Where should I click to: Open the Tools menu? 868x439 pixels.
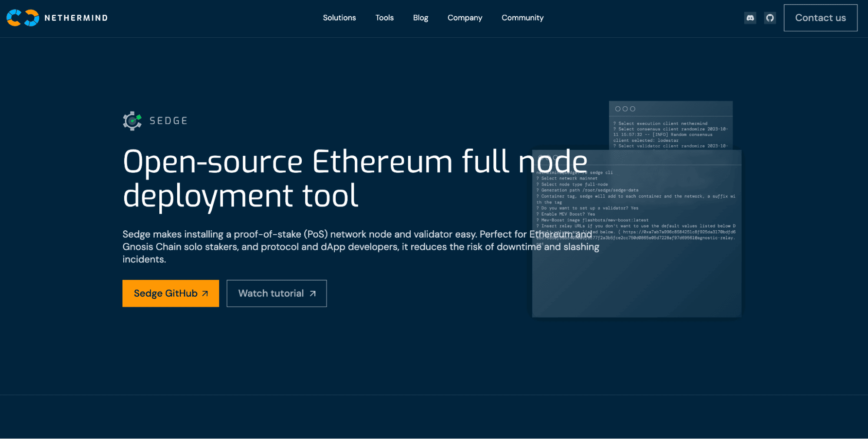coord(384,18)
